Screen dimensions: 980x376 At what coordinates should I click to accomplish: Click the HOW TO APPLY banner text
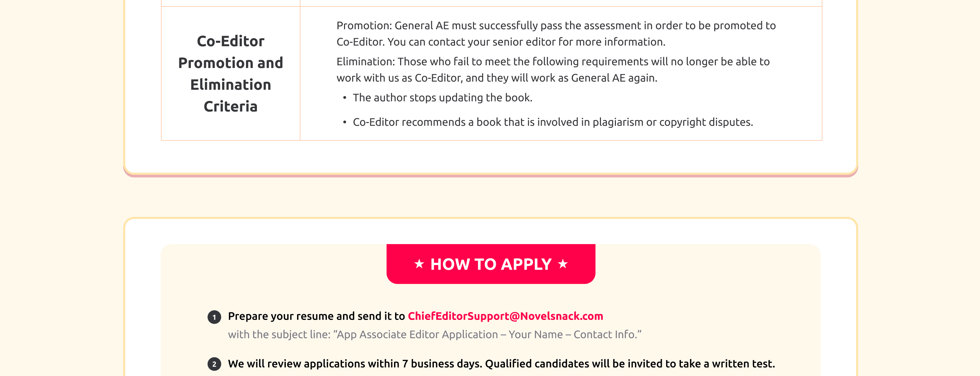point(491,264)
